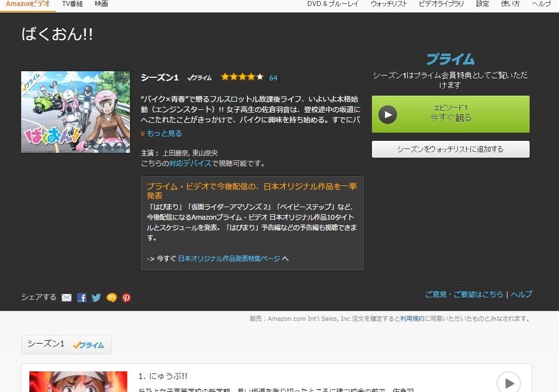Image resolution: width=559 pixels, height=392 pixels.
Task: Open 日本オリジナル作品発表特集ページ link
Action: 229,258
